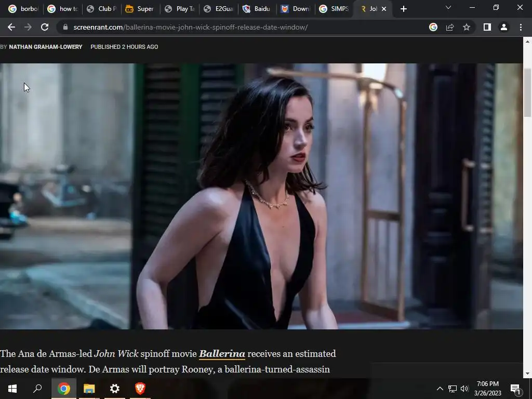
Task: Open author Nathan Graham-Lowery's page
Action: (x=46, y=47)
